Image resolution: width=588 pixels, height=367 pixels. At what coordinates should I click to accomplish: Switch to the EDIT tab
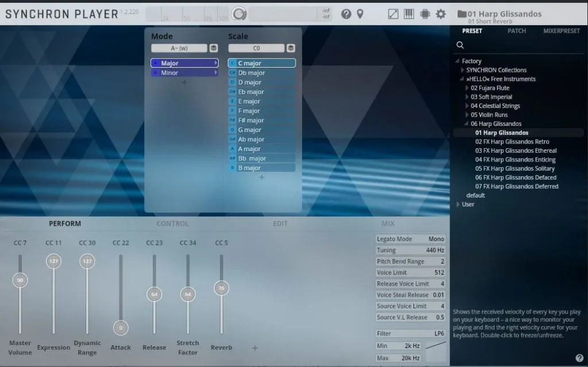(x=280, y=223)
